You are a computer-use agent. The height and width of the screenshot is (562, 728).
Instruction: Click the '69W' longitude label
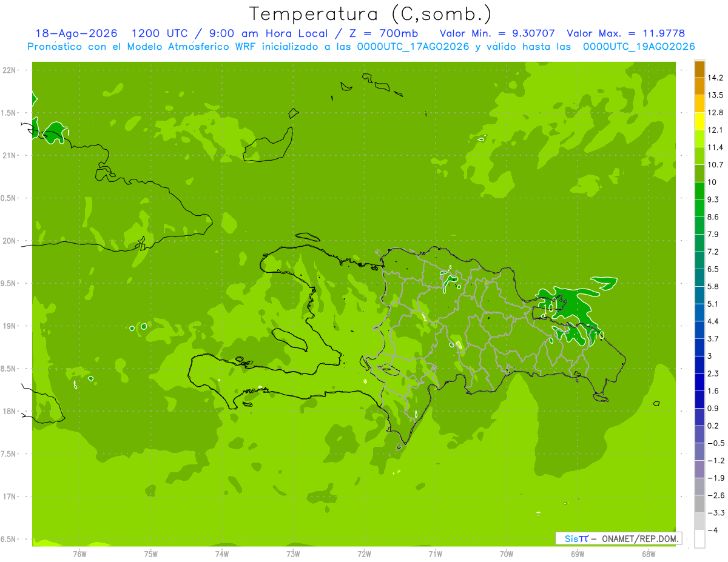click(x=578, y=553)
